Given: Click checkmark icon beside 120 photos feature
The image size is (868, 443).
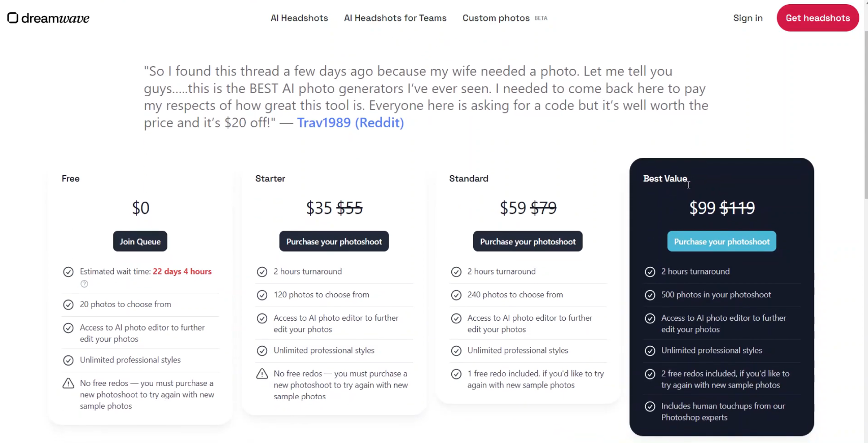Looking at the screenshot, I should (x=262, y=295).
